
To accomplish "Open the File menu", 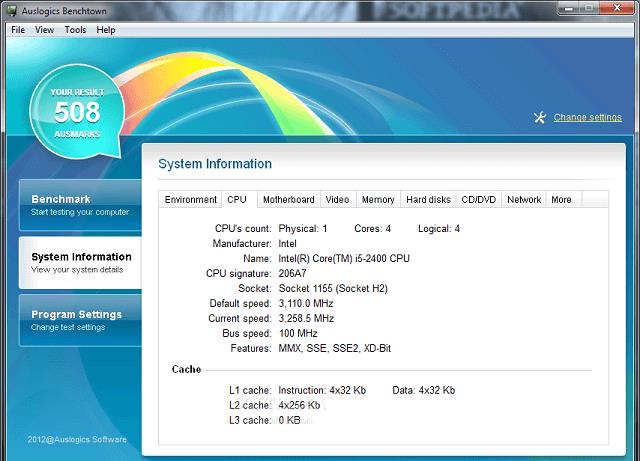I will (x=18, y=30).
